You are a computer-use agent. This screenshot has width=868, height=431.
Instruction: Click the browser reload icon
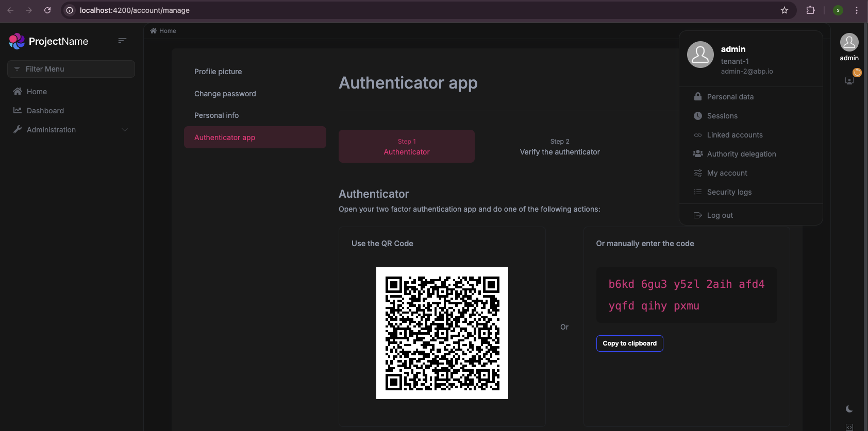click(47, 10)
